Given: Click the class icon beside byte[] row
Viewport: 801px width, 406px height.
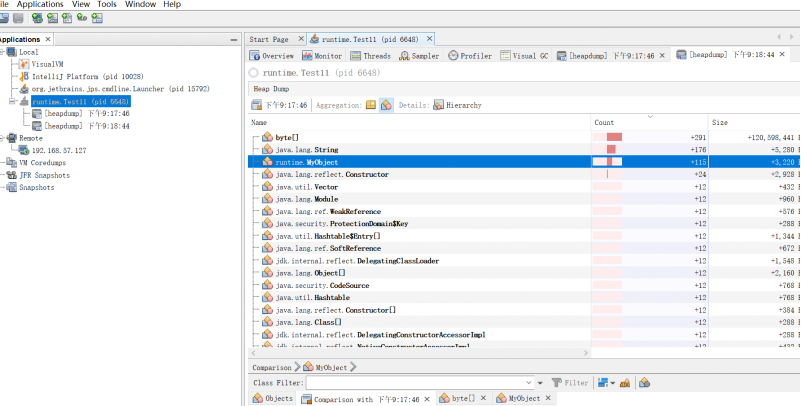Looking at the screenshot, I should pos(268,137).
